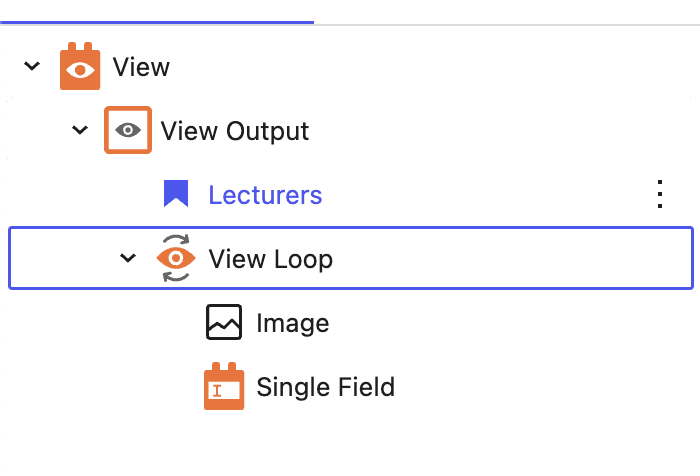
Task: Select the View Output label
Action: pyautogui.click(x=235, y=131)
